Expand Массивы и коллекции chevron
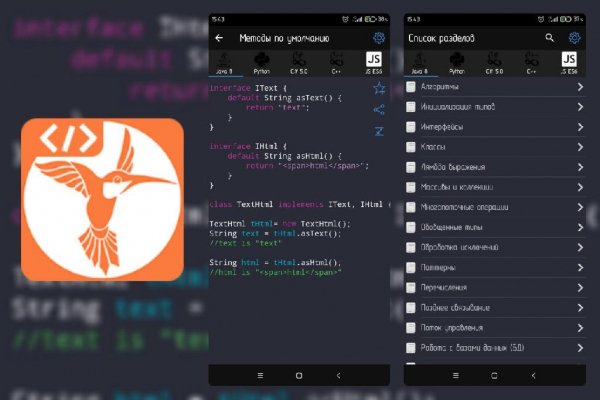 click(x=580, y=187)
